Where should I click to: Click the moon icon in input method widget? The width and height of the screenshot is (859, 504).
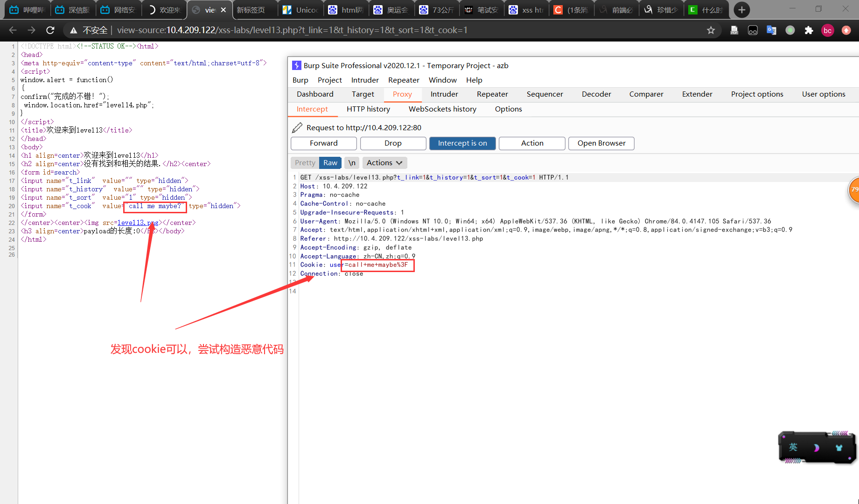pos(816,448)
